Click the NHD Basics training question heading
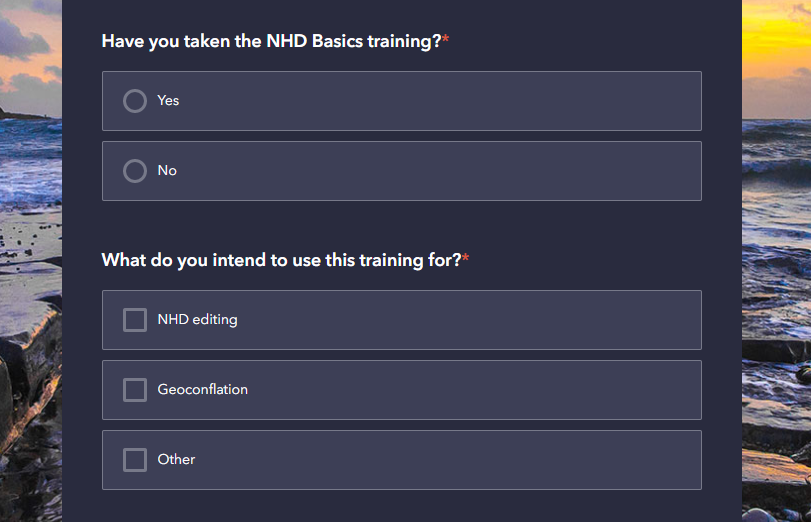 click(x=270, y=41)
